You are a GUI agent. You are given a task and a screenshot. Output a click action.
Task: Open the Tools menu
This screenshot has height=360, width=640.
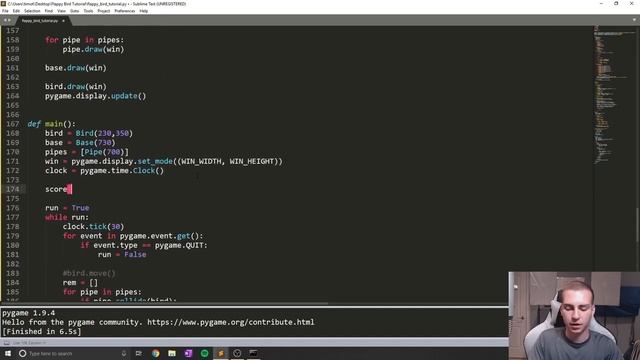[88, 11]
